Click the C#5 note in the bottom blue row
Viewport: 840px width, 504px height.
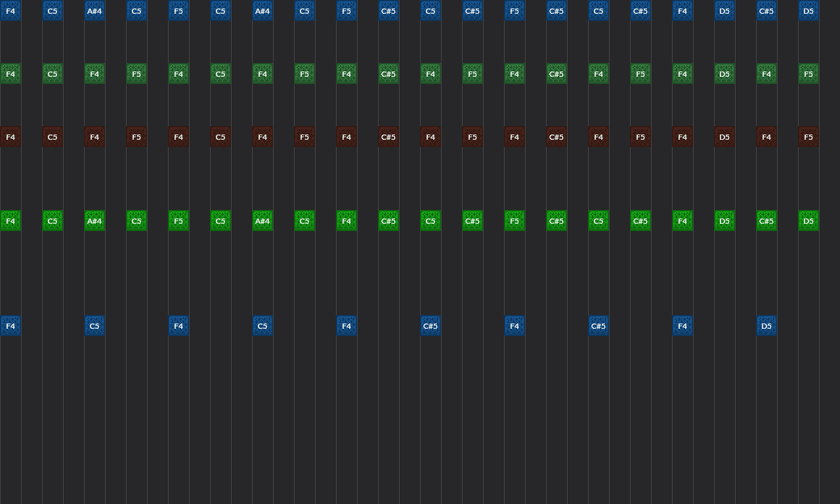click(x=430, y=325)
